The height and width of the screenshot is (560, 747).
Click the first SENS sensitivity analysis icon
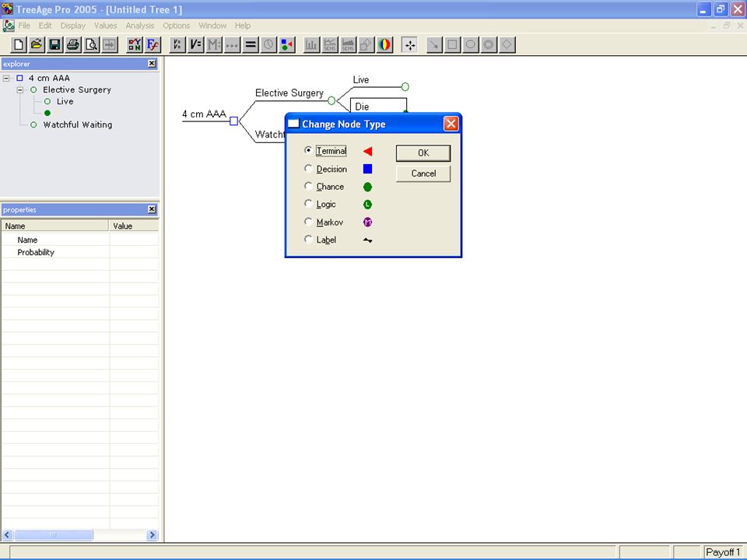click(330, 45)
